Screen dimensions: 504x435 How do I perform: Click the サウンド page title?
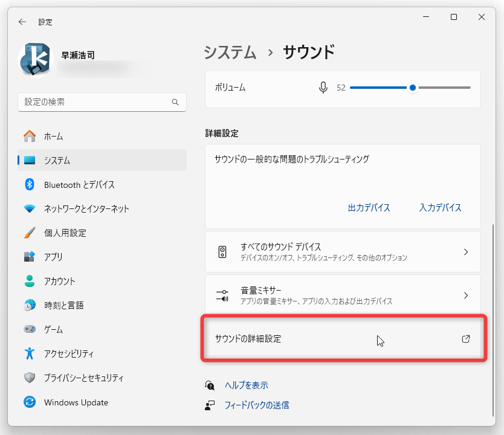tap(309, 53)
